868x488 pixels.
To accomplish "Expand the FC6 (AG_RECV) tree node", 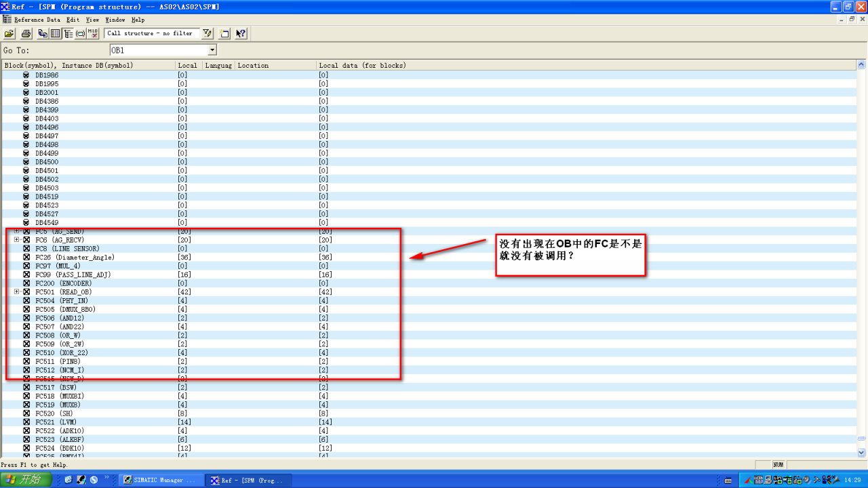I will 17,240.
